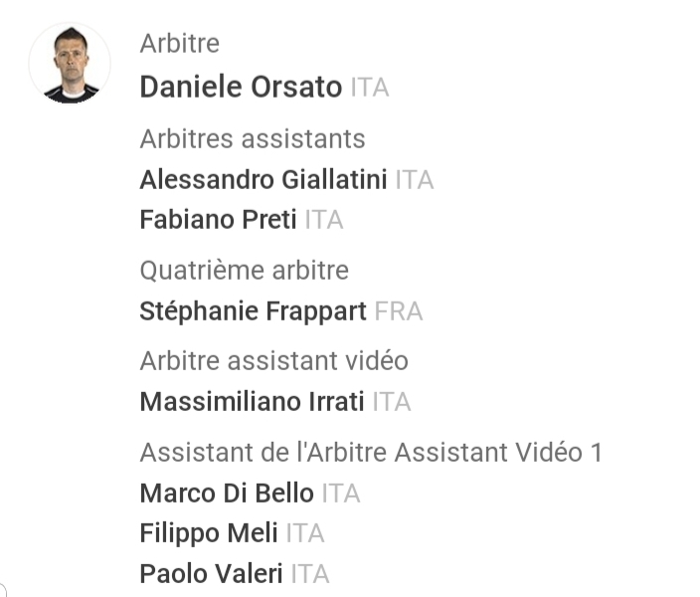Image resolution: width=700 pixels, height=597 pixels.
Task: Open Filippo Meli's entry
Action: pos(209,533)
